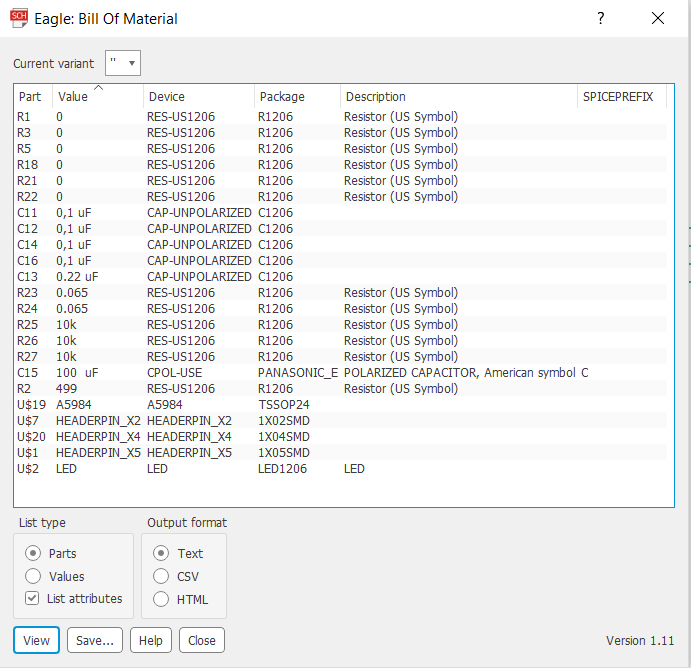Open the Help button

[x=151, y=640]
